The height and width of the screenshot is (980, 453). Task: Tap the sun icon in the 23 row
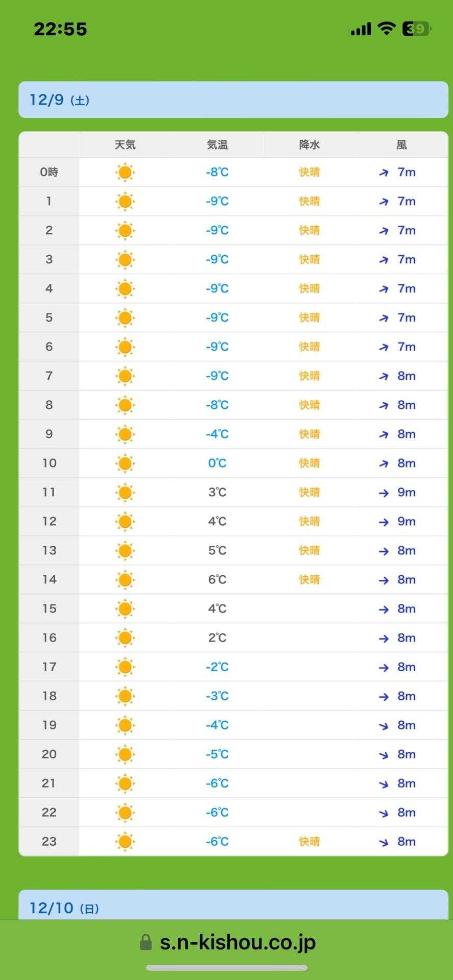(x=125, y=841)
